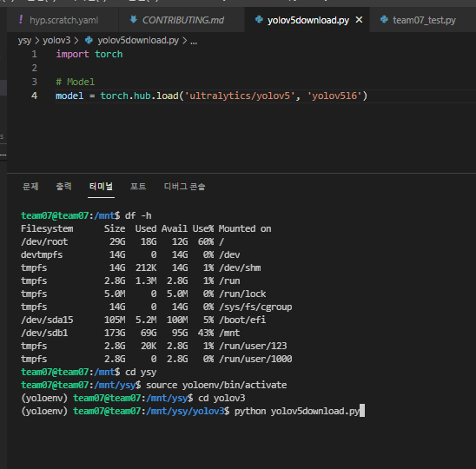Image resolution: width=476 pixels, height=469 pixels.
Task: Click line number 4 in the editor gutter
Action: (34, 96)
